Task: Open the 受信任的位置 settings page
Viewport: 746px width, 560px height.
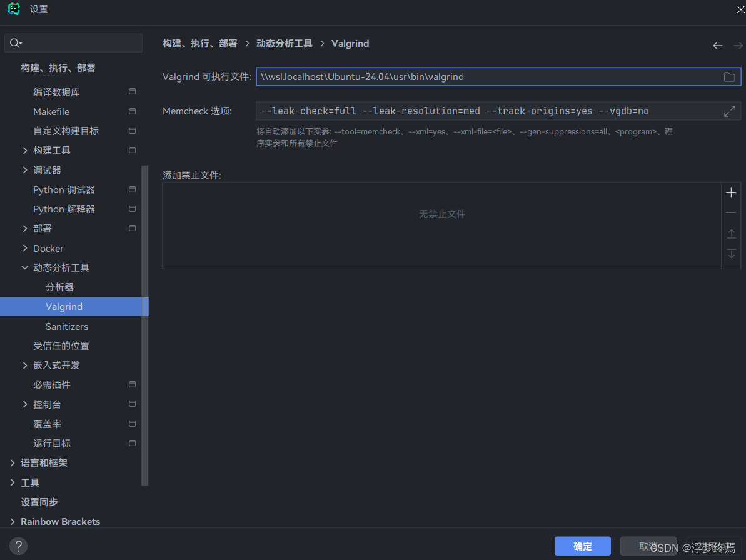Action: (61, 346)
